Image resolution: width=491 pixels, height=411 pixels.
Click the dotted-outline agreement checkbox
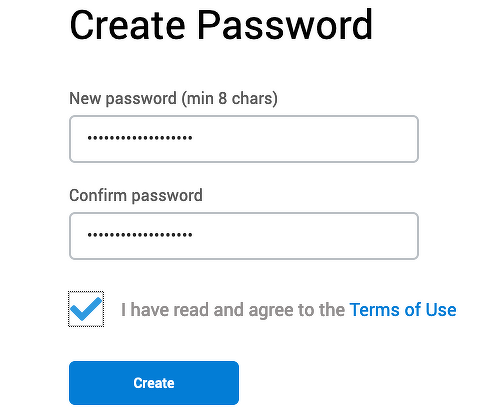click(86, 309)
